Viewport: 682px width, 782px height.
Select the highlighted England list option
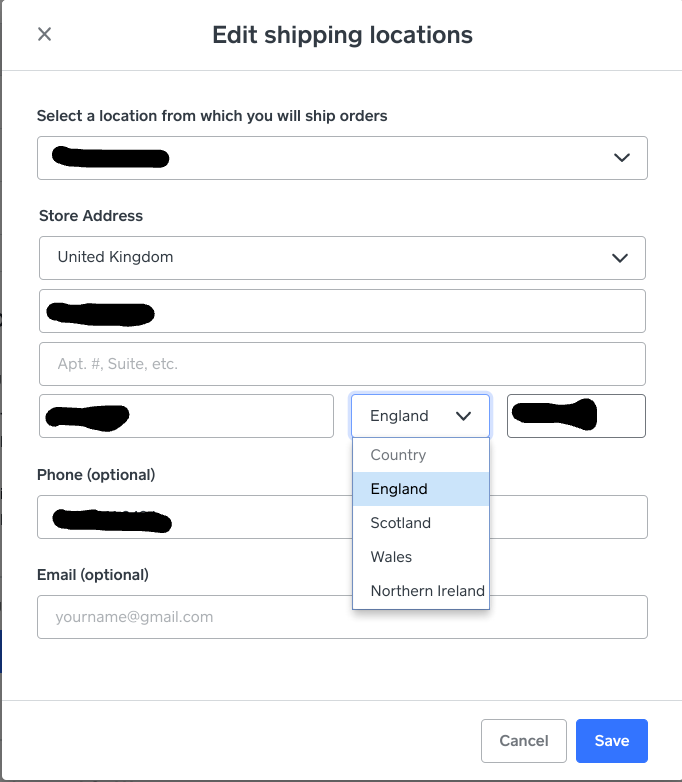click(399, 489)
